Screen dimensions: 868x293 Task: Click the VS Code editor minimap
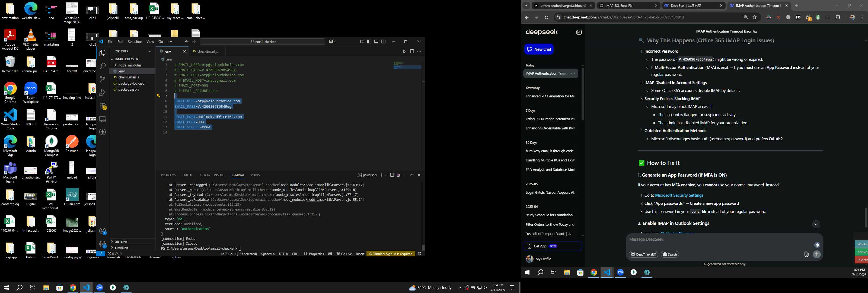click(x=407, y=65)
